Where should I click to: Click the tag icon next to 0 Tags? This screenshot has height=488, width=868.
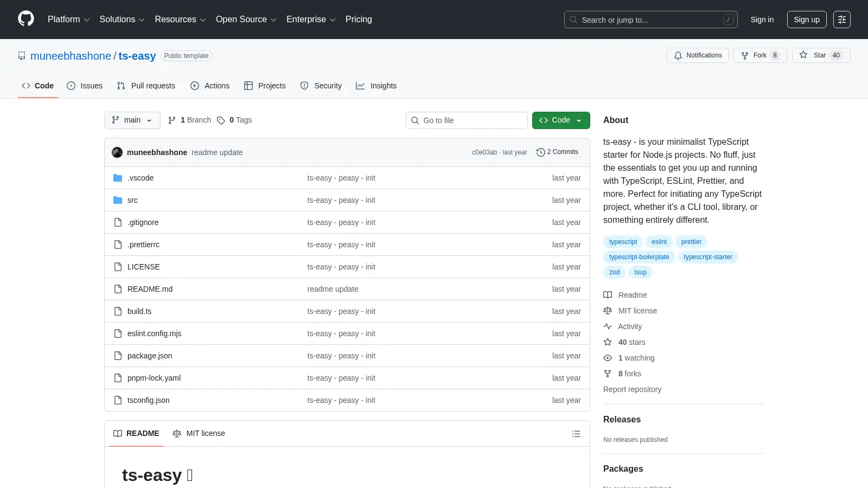pos(221,120)
